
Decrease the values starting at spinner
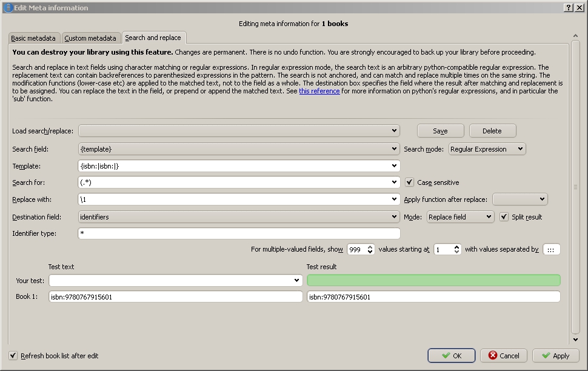[x=456, y=252]
